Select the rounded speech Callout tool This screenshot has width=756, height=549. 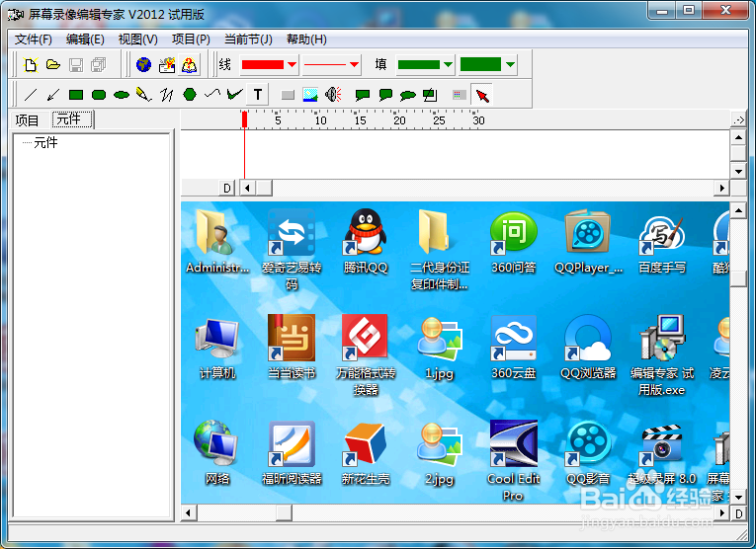click(385, 95)
